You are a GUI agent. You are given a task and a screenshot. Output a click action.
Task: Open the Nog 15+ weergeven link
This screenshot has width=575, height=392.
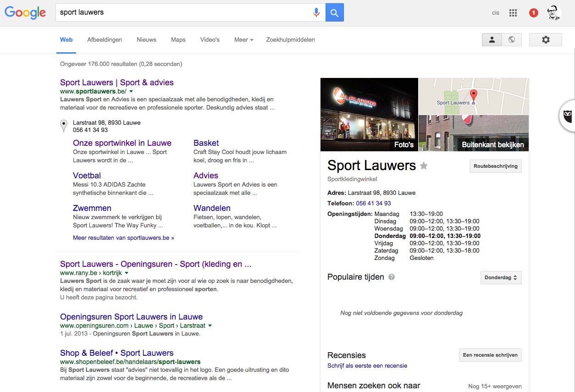495,386
